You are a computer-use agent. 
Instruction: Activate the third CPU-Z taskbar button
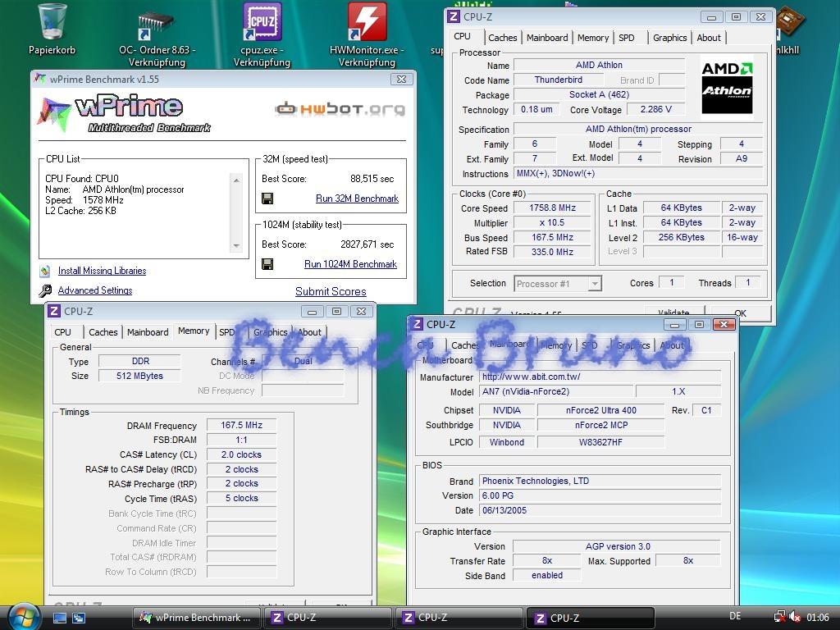click(591, 618)
